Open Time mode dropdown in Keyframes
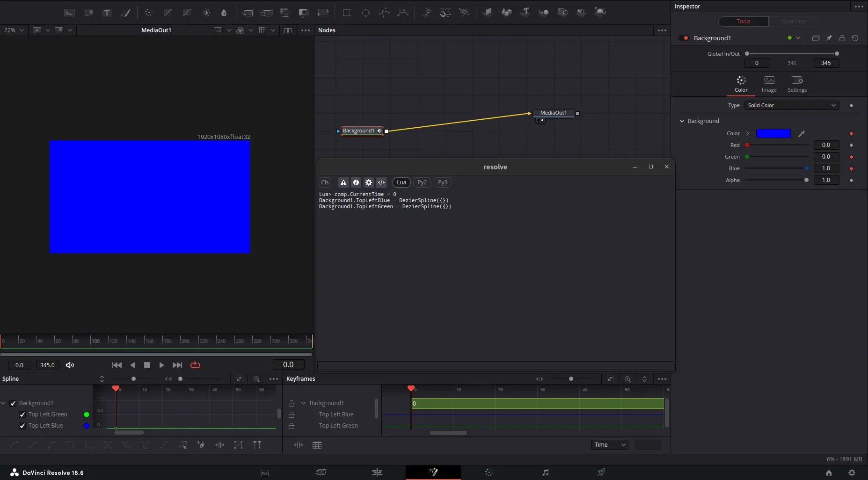Screen dimensions: 868x480 (x=609, y=445)
